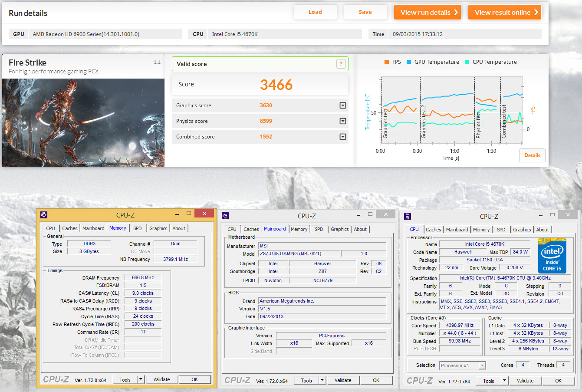The image size is (582, 392).
Task: Click the Details button under the chart
Action: coord(532,155)
